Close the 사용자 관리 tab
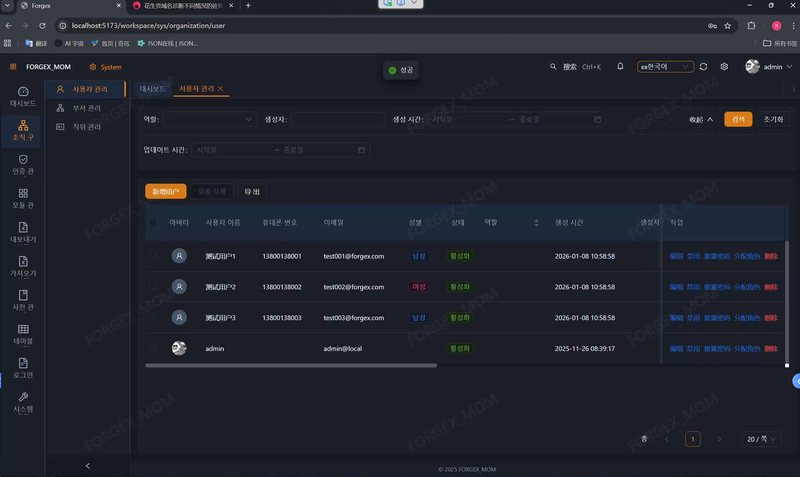800x477 pixels. (221, 89)
